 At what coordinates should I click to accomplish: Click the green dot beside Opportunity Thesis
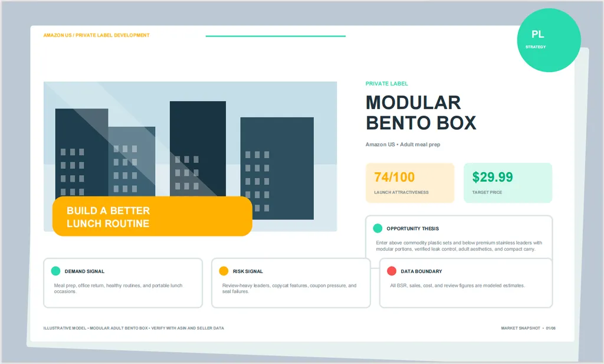[x=377, y=228]
